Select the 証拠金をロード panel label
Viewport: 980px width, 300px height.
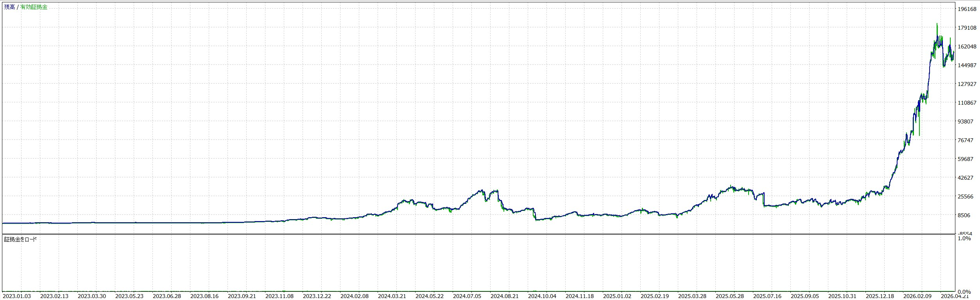20,239
